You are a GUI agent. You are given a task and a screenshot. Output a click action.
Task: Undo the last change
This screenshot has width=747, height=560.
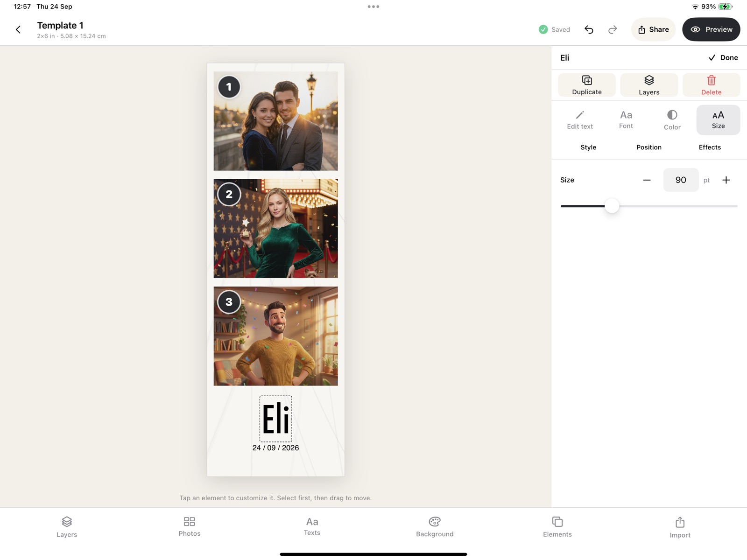(x=589, y=30)
